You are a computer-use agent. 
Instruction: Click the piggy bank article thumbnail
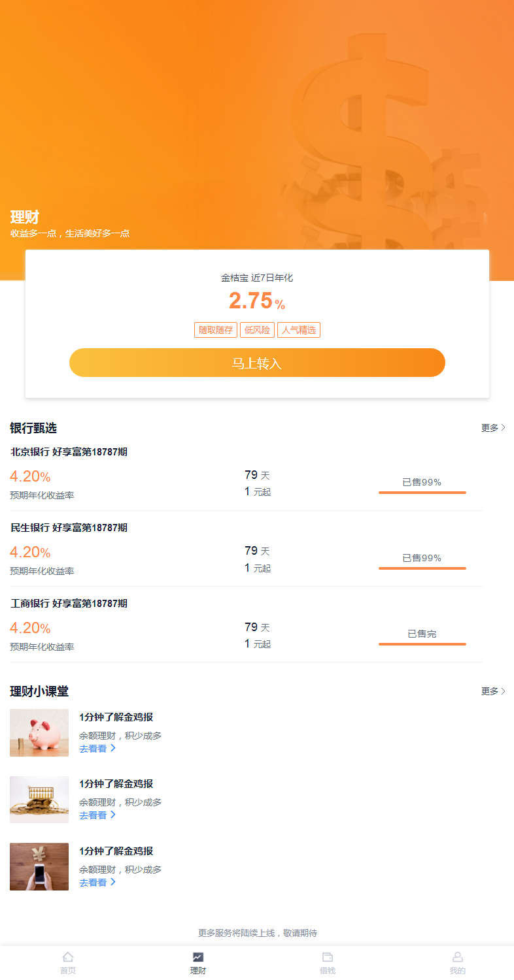(39, 732)
